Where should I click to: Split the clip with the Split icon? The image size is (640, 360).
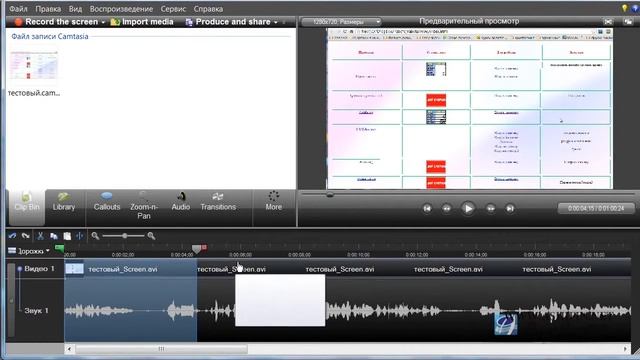pyautogui.click(x=80, y=236)
